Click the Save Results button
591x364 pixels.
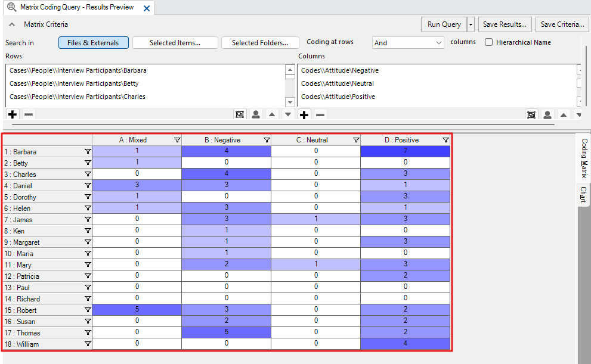pos(505,24)
